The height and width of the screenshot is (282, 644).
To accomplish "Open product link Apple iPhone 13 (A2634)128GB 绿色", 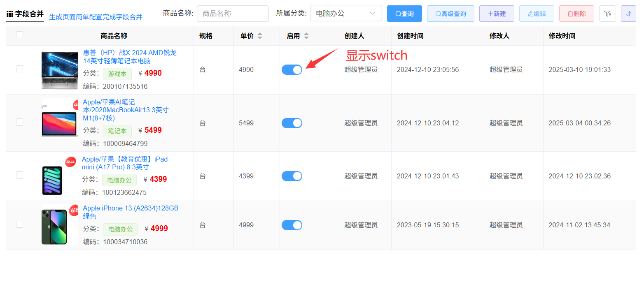I will pos(131,212).
